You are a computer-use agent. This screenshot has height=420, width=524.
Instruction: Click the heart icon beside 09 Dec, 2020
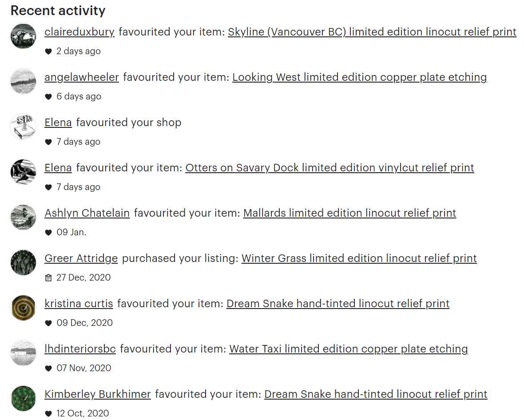(x=48, y=323)
